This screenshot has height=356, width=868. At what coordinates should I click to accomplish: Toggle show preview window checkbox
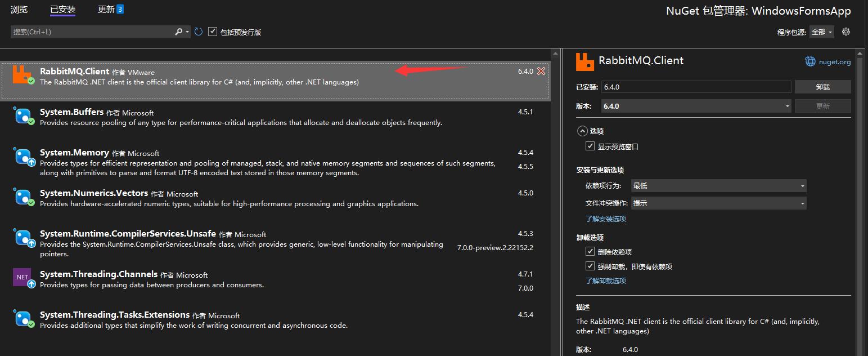(x=590, y=146)
